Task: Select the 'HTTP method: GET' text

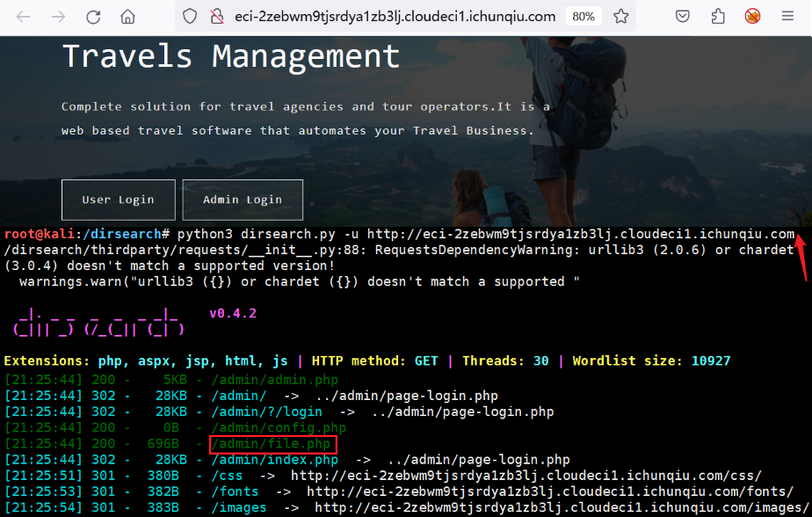Action: pyautogui.click(x=374, y=361)
